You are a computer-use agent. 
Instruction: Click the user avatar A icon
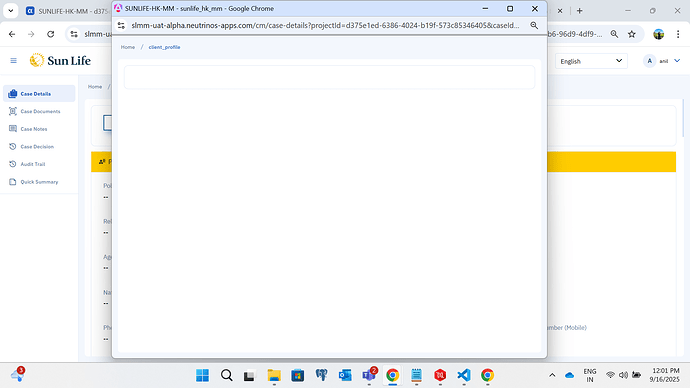click(650, 61)
